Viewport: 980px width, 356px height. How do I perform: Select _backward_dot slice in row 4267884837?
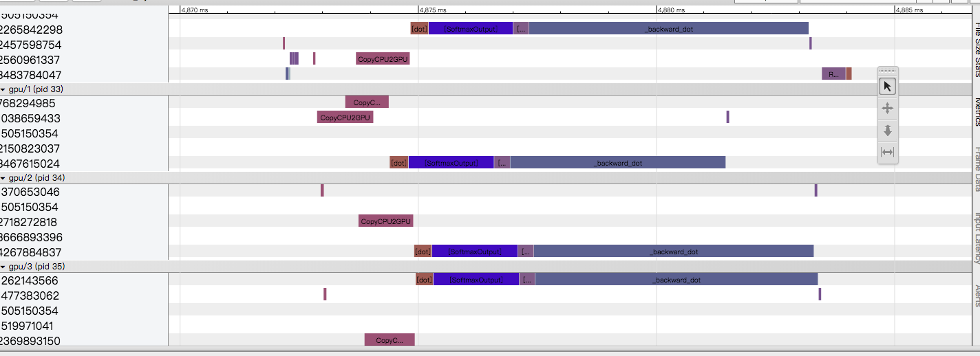coord(674,251)
